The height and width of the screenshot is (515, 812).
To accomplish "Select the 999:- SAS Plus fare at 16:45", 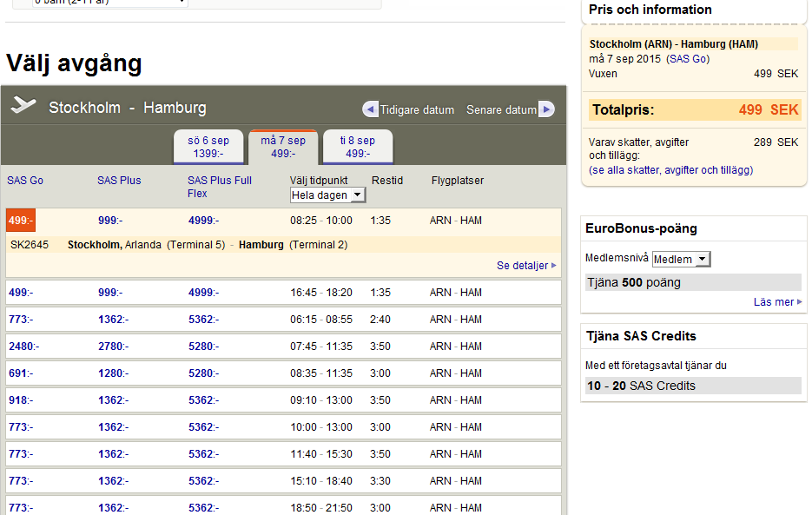I will click(x=110, y=292).
